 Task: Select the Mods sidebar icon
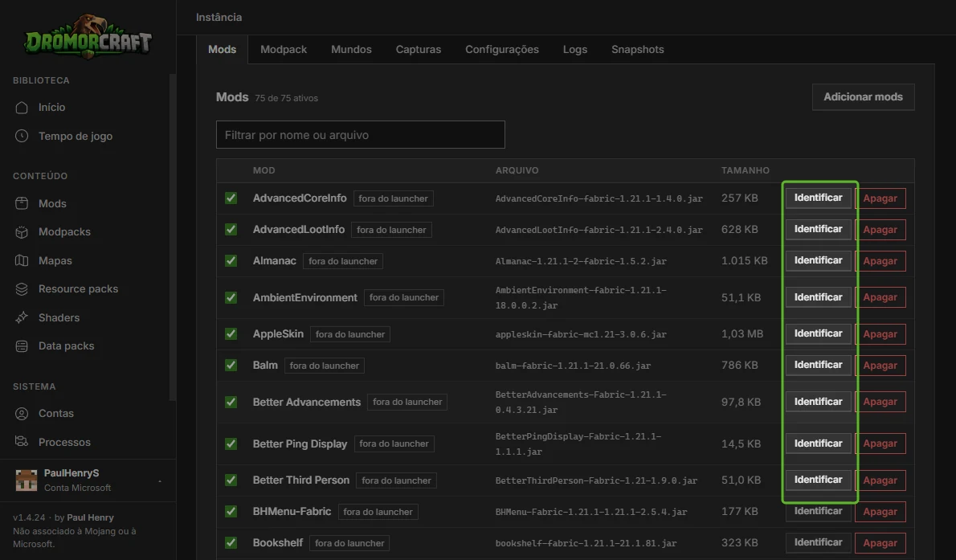point(22,204)
